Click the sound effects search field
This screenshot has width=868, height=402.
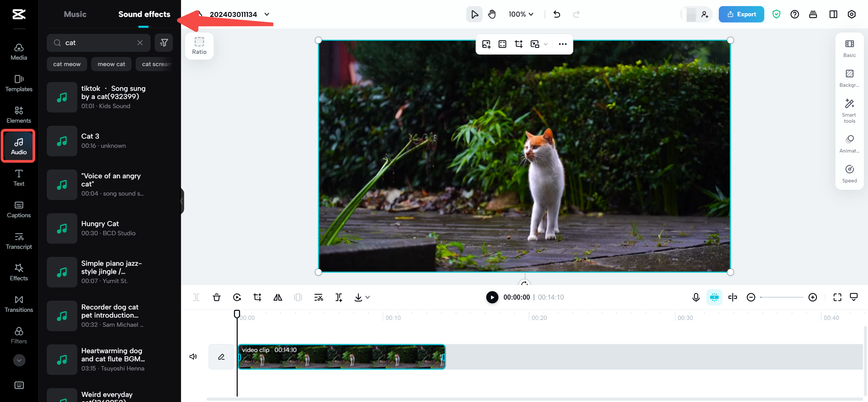point(99,43)
